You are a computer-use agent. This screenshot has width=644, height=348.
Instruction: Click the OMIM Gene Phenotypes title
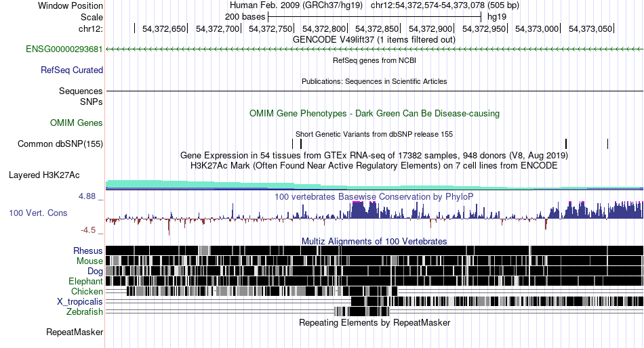coord(375,113)
